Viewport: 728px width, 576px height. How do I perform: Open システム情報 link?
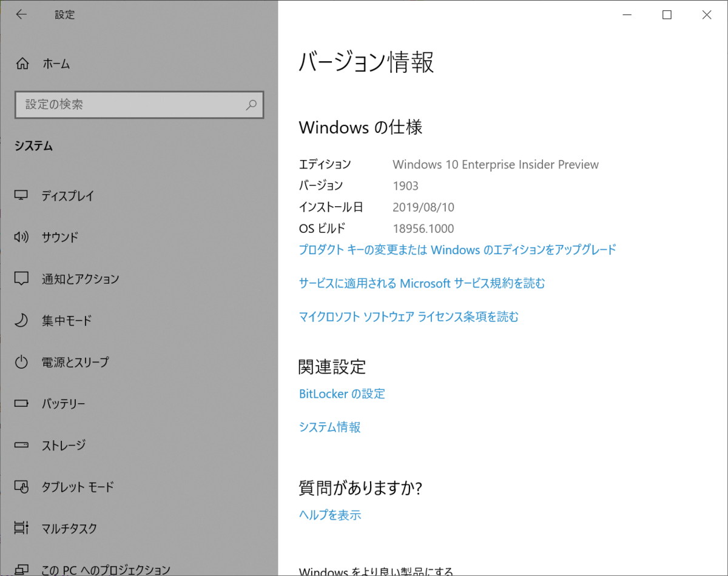click(330, 427)
